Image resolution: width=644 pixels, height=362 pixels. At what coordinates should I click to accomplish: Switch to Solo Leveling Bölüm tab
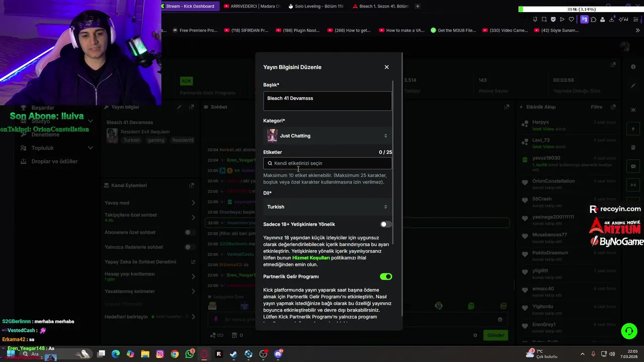click(x=316, y=6)
